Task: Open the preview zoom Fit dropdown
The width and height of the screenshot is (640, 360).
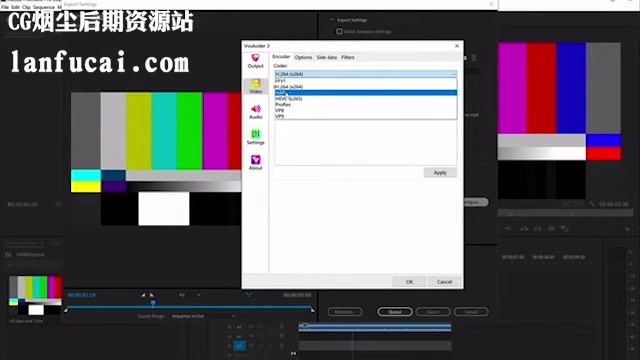Action: pos(190,295)
